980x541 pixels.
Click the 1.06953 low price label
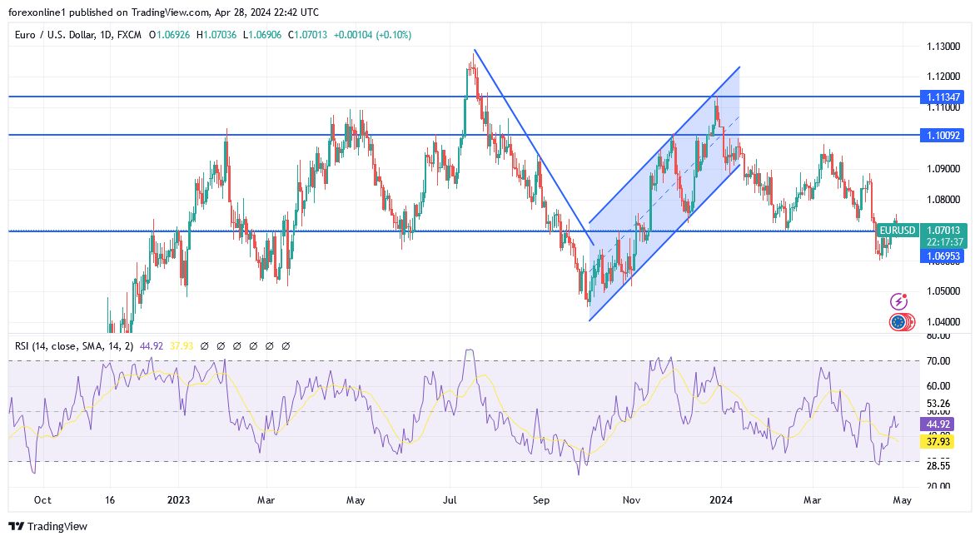(945, 256)
